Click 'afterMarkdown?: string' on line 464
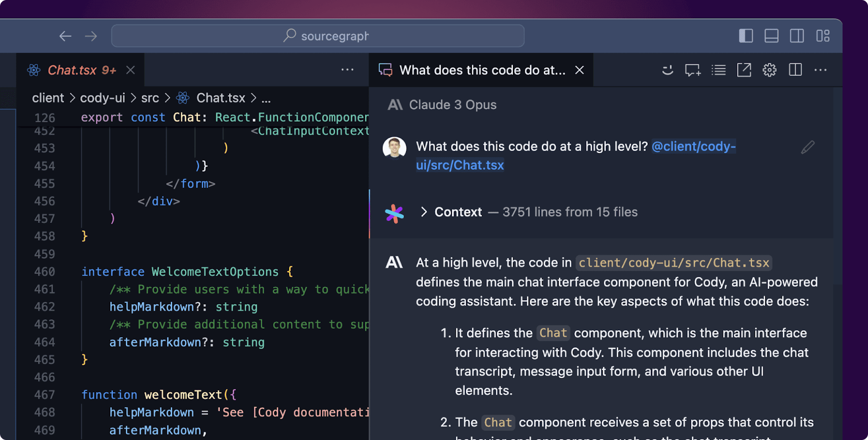The width and height of the screenshot is (868, 440). pos(187,342)
